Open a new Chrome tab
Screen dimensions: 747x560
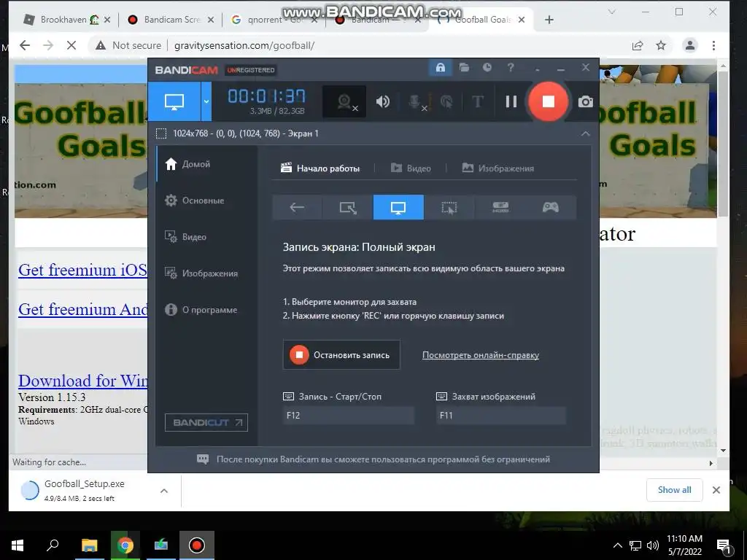click(x=549, y=20)
